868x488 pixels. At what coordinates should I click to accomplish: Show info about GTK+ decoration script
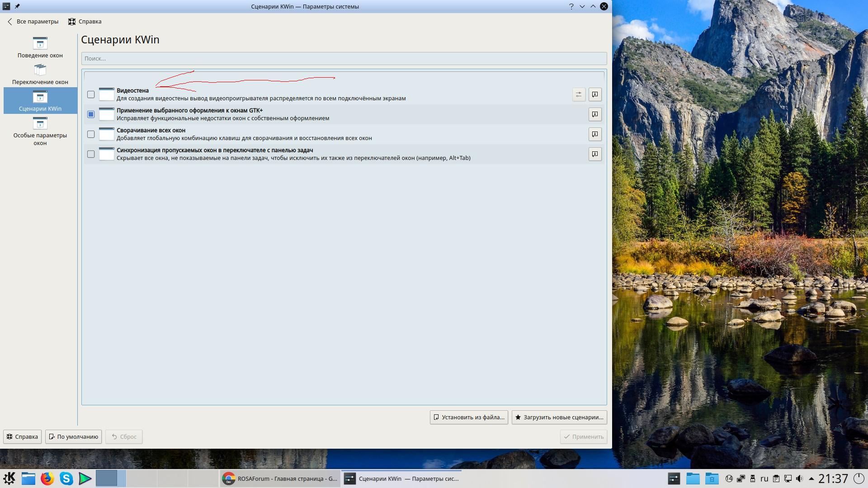pyautogui.click(x=595, y=114)
